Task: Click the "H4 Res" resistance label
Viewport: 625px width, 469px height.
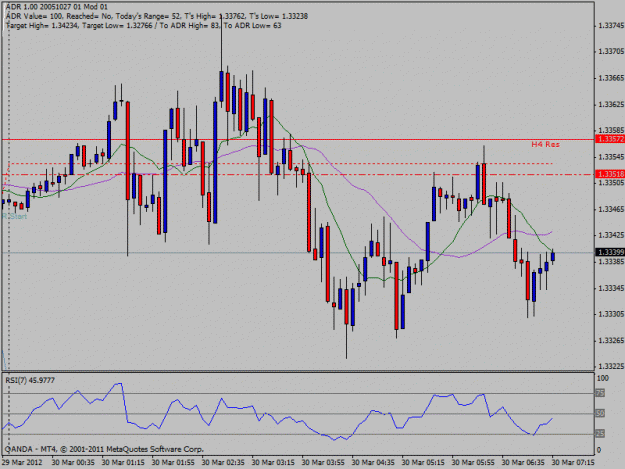Action: pyautogui.click(x=545, y=144)
